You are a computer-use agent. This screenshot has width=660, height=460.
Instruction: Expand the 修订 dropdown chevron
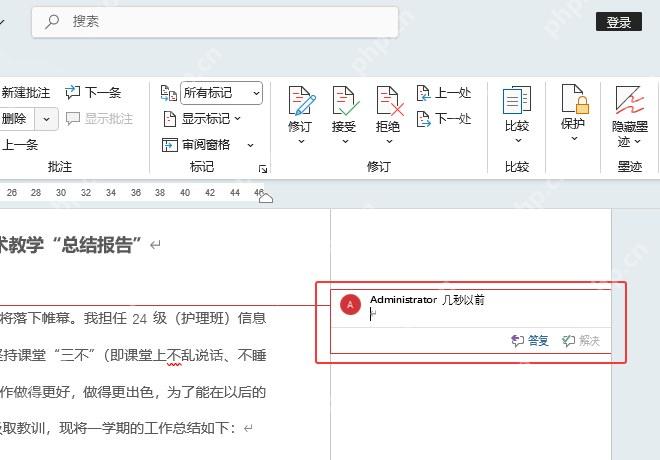(301, 141)
